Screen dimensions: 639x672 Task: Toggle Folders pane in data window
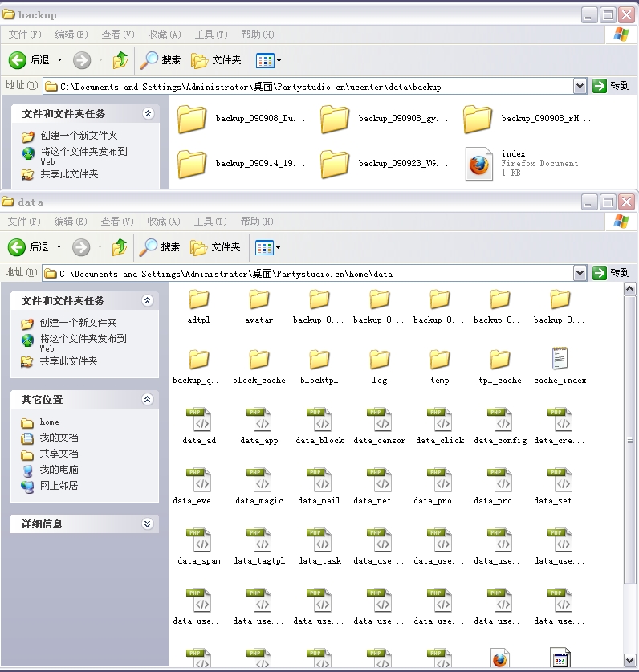click(x=215, y=247)
